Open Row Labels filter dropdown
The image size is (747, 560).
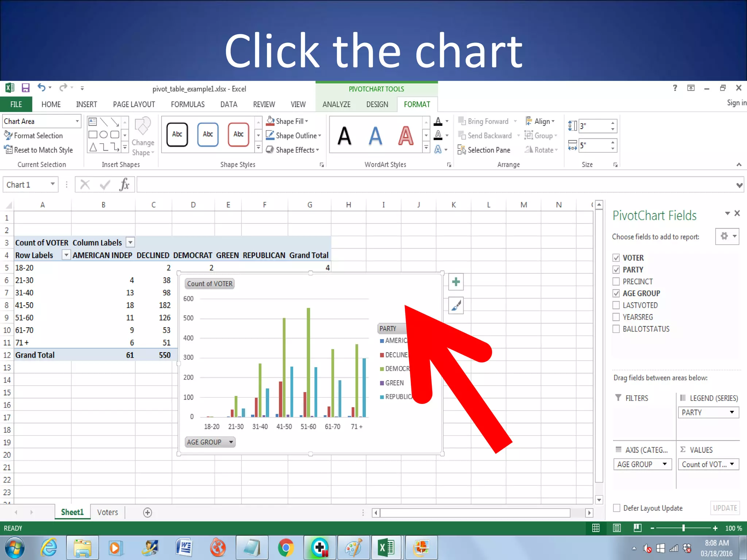pos(66,255)
